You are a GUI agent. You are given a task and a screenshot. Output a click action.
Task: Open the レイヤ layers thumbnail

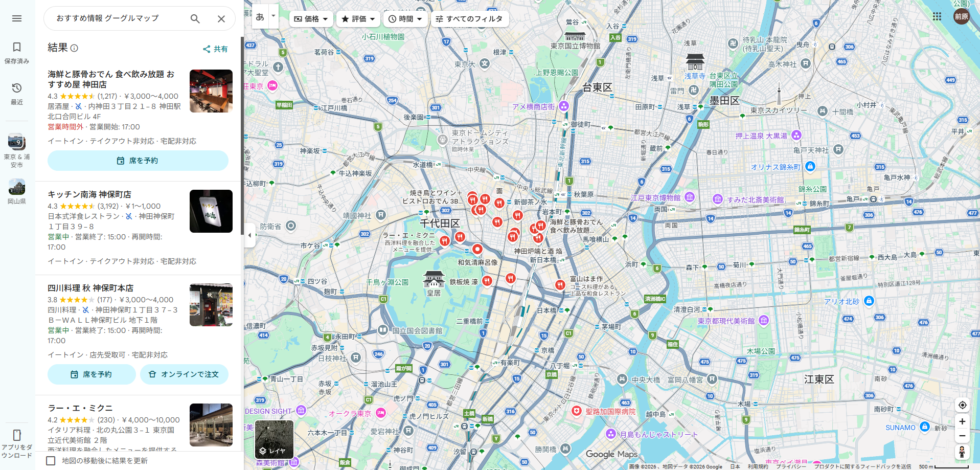(x=274, y=439)
